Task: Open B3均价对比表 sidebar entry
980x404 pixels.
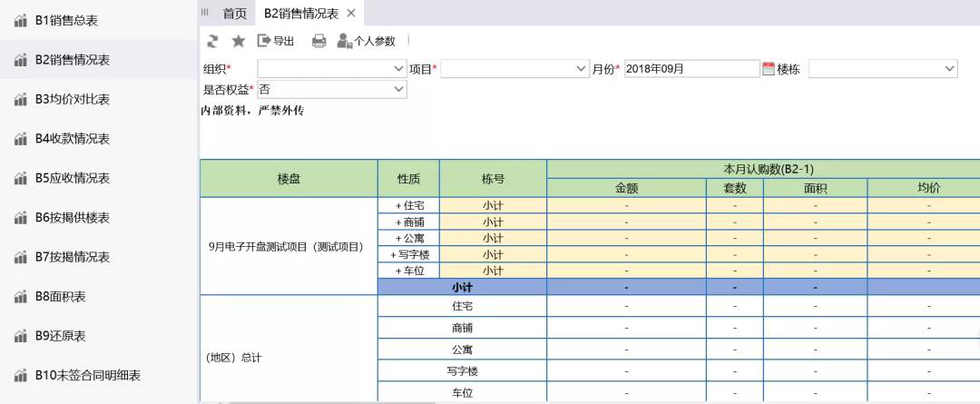Action: pos(73,100)
